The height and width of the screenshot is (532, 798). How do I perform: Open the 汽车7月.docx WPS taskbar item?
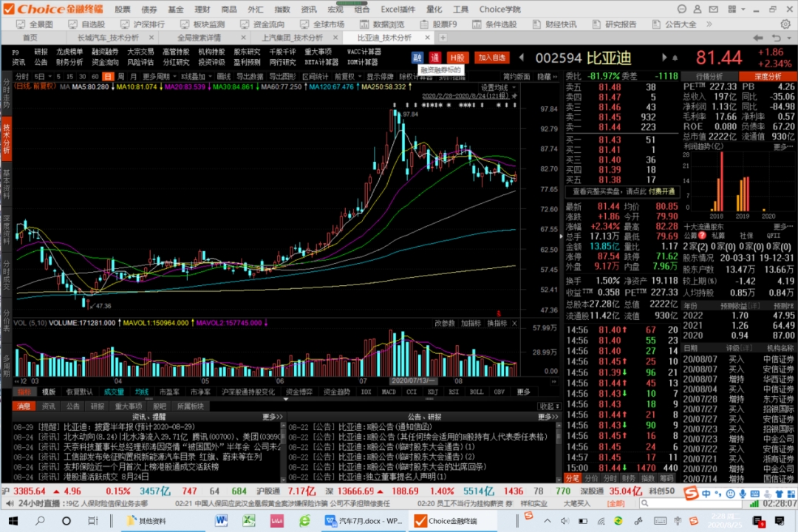pos(364,521)
